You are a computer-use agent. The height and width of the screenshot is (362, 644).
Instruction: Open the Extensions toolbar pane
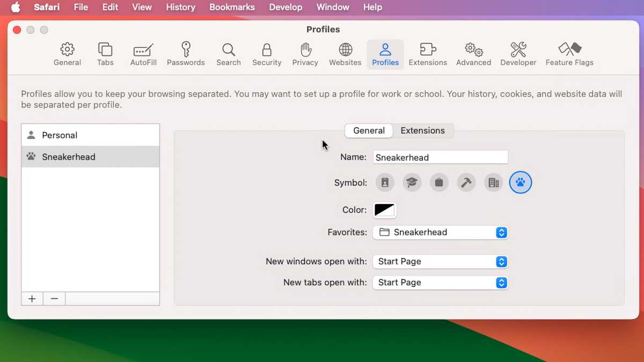point(428,54)
